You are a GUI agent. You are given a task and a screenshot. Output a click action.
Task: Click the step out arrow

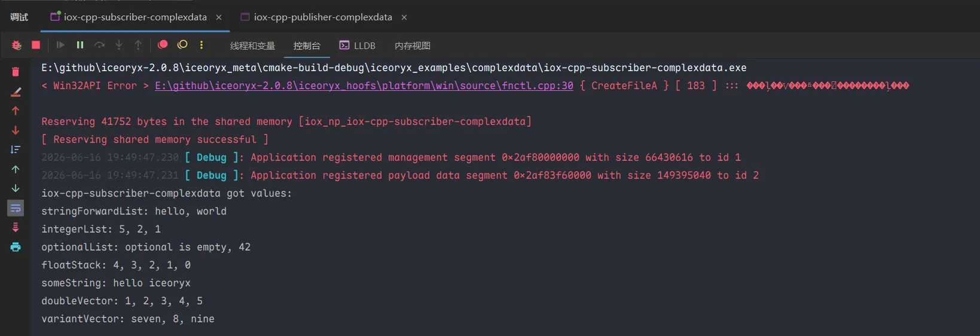click(138, 45)
